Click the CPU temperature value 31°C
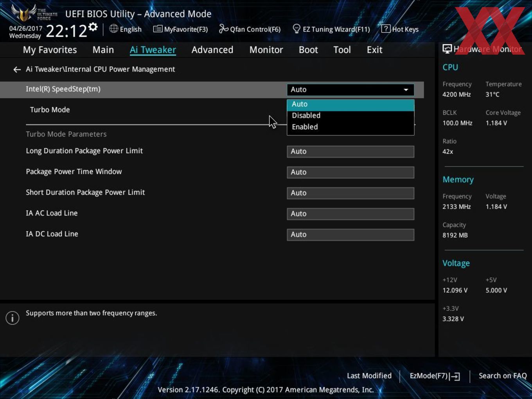This screenshot has height=399, width=532. tap(492, 95)
